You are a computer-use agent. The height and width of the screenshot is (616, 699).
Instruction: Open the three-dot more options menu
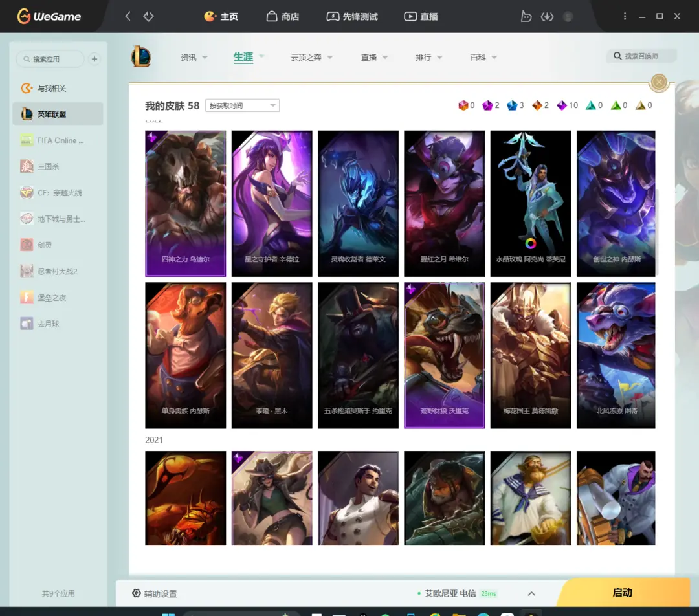pos(625,16)
